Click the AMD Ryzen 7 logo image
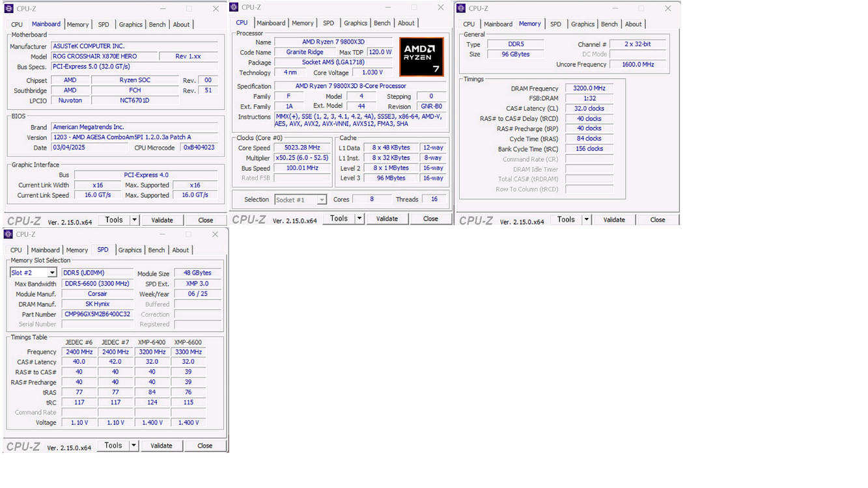 coord(421,57)
